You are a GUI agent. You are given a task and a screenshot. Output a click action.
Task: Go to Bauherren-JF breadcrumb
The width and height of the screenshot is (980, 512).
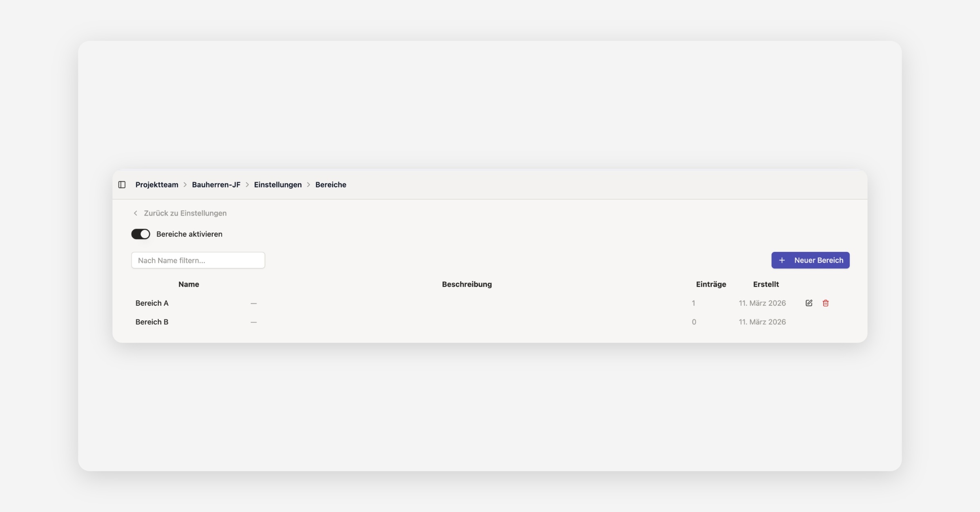(x=216, y=185)
